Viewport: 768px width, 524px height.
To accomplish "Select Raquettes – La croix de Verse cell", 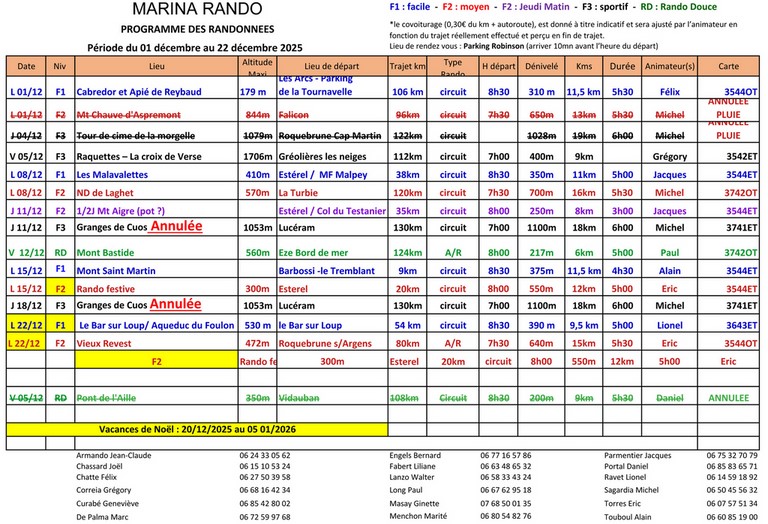I will 139,157.
